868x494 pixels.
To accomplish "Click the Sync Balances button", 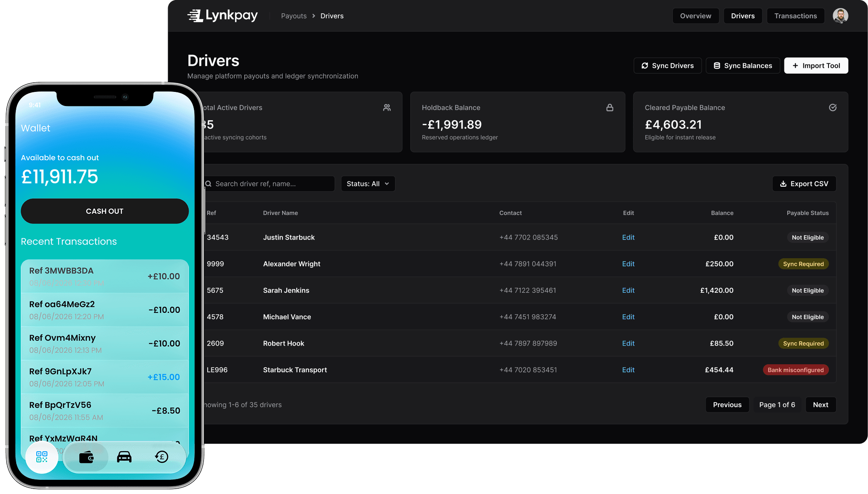I will (x=743, y=66).
